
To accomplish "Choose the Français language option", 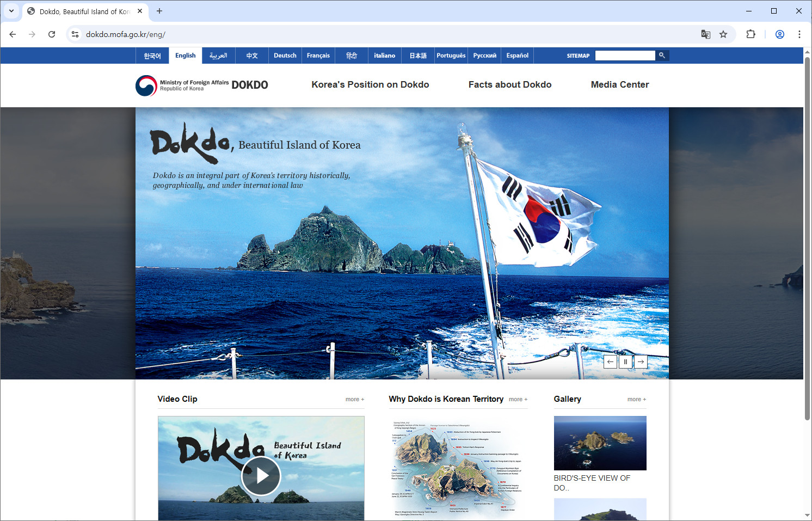I will point(318,56).
